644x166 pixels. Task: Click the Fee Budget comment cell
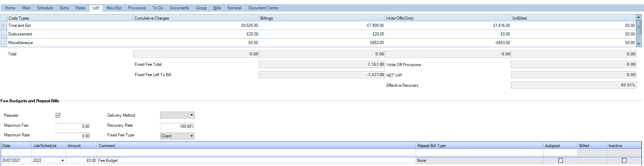point(257,160)
